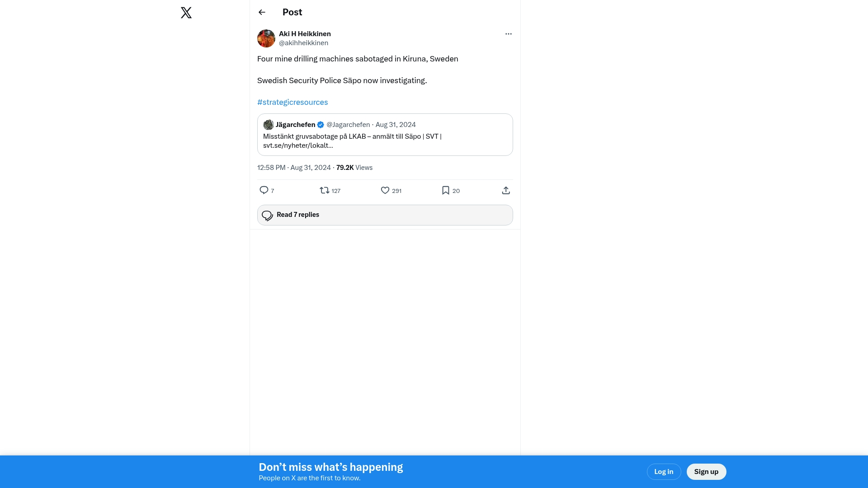
Task: Click the Sign up button
Action: tap(706, 472)
